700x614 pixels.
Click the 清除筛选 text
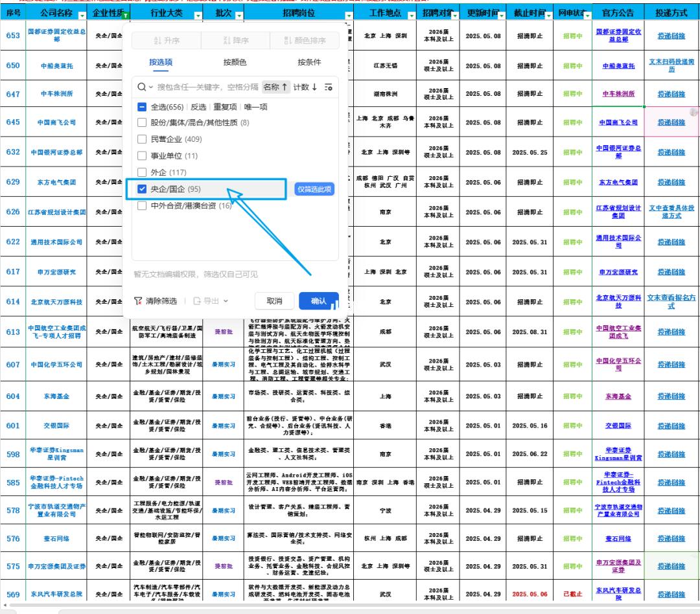click(161, 301)
